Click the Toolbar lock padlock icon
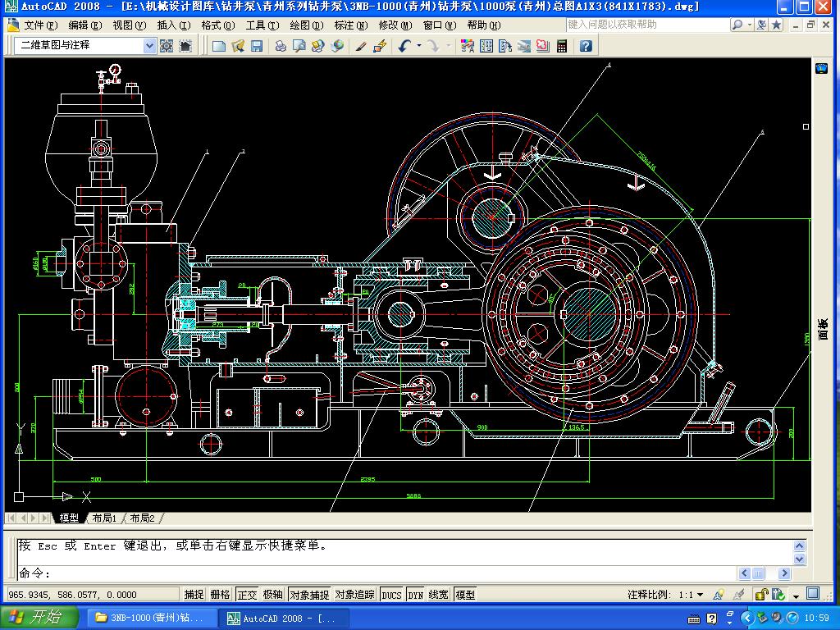This screenshot has width=840, height=630. coord(760,594)
